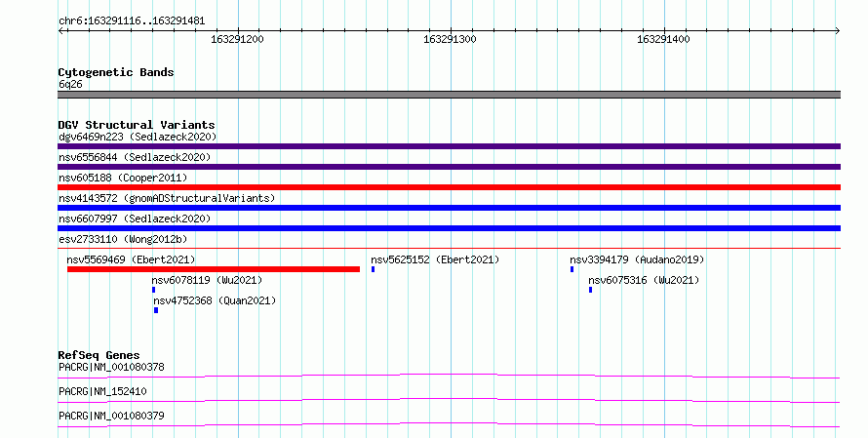Select the blue bar for nsv4143572
The width and height of the screenshot is (868, 438).
pos(449,208)
